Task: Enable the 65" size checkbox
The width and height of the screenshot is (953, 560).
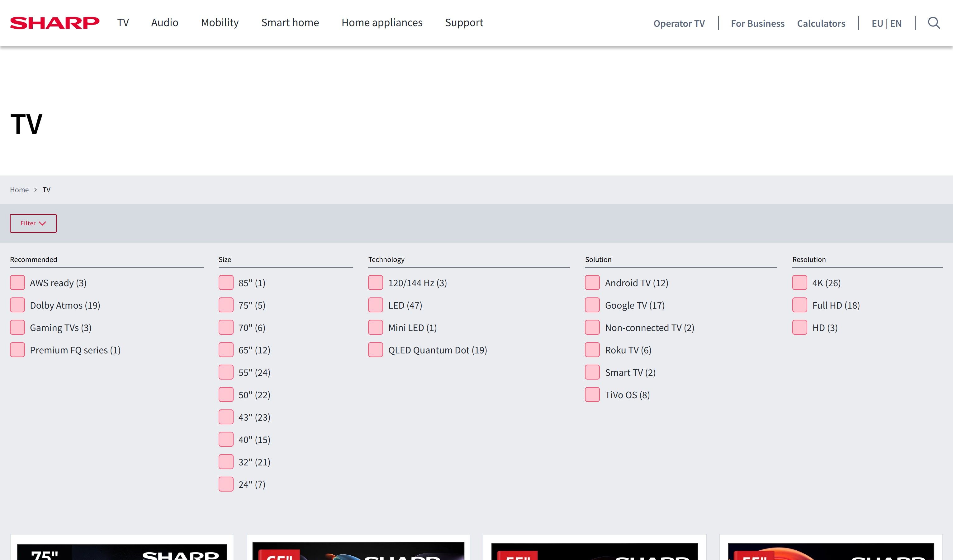Action: (226, 350)
